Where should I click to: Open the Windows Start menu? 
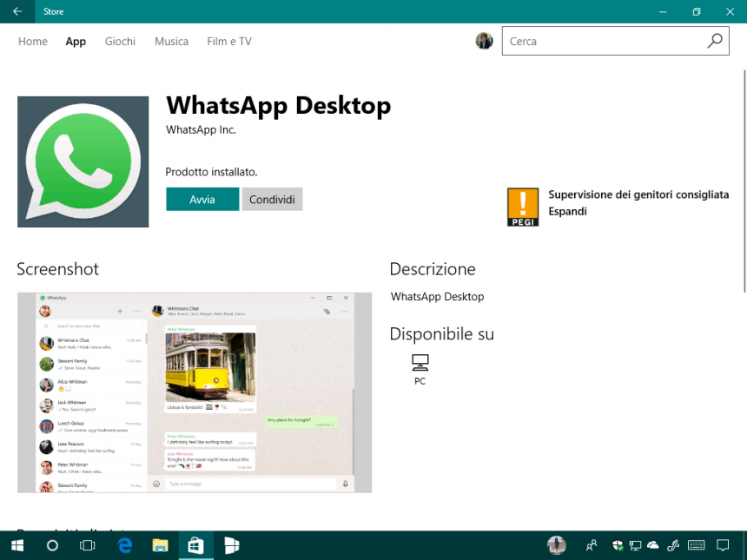[x=17, y=545]
